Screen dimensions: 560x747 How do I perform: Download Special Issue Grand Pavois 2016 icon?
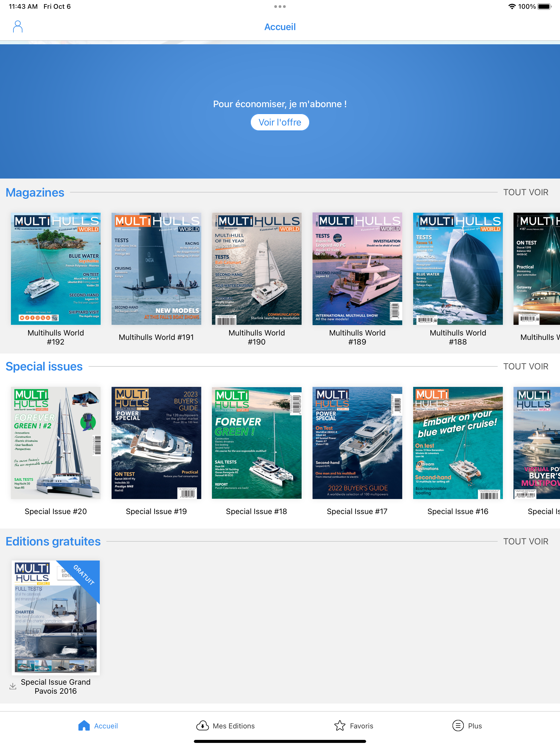coord(13,686)
